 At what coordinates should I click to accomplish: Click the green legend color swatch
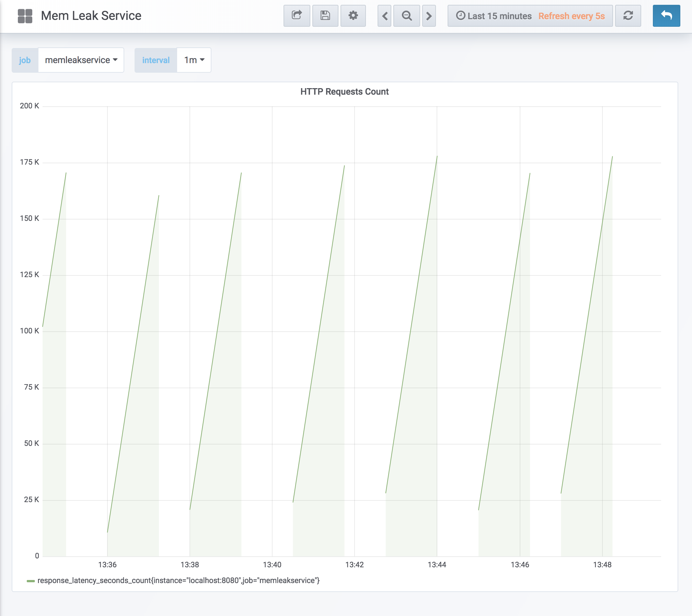tap(31, 581)
